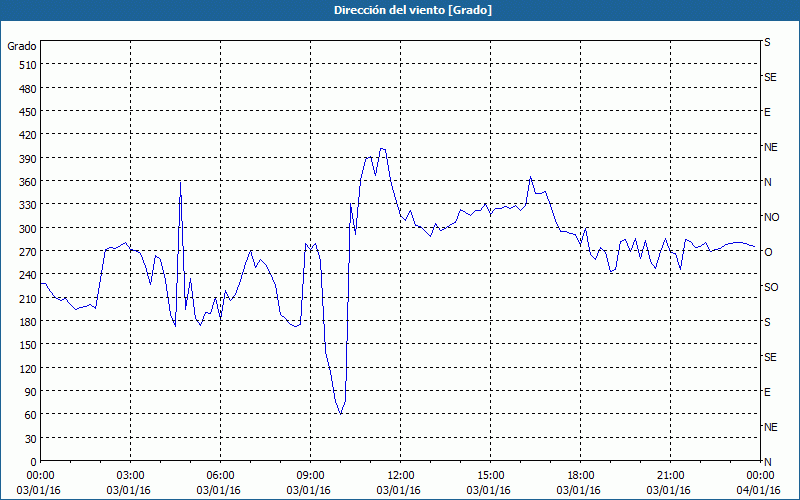
Task: Click the 420 y-axis tick label
Action: pyautogui.click(x=28, y=135)
